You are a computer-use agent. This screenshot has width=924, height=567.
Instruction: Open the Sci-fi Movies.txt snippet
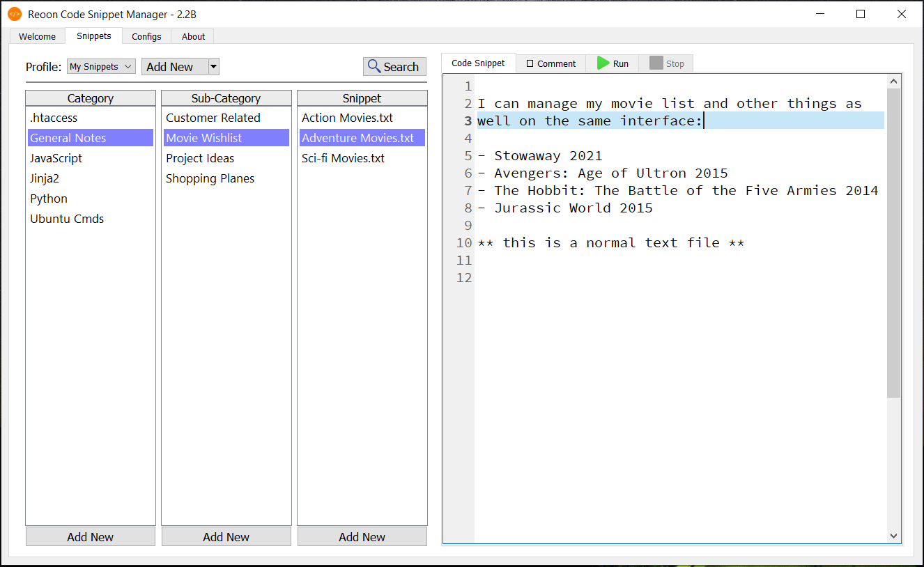tap(343, 158)
